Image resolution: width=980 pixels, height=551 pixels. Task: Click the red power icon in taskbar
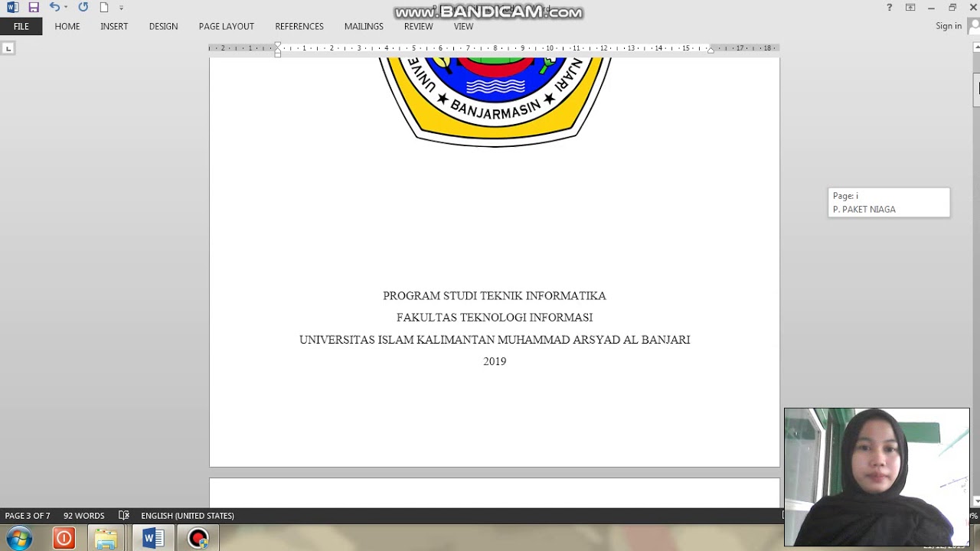tap(64, 538)
